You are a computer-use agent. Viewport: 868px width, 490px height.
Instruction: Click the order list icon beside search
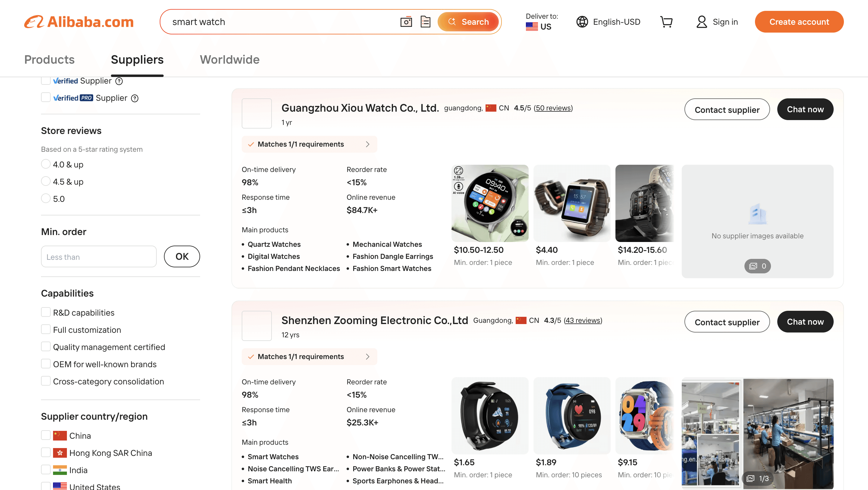pos(425,22)
